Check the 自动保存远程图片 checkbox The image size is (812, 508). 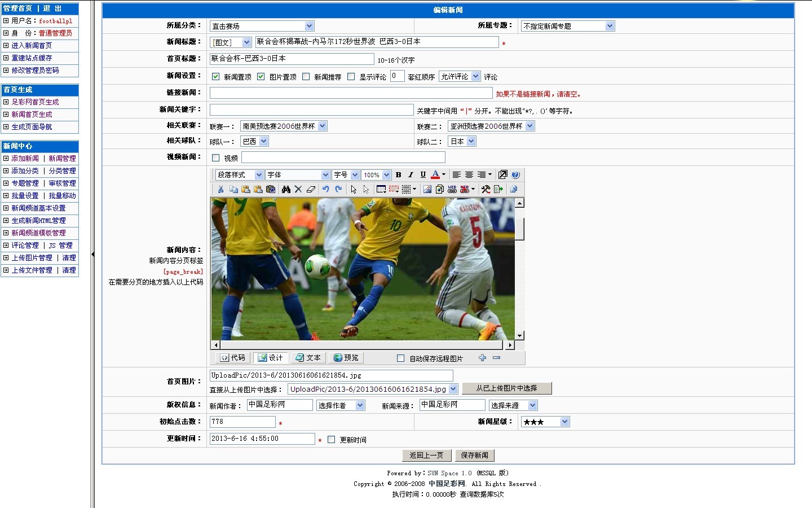pos(400,358)
